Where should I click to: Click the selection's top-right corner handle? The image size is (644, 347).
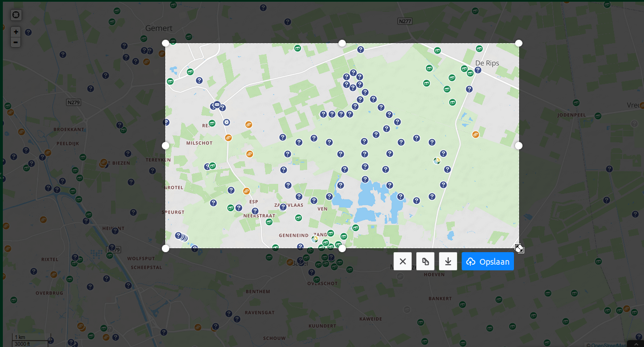[x=518, y=43]
